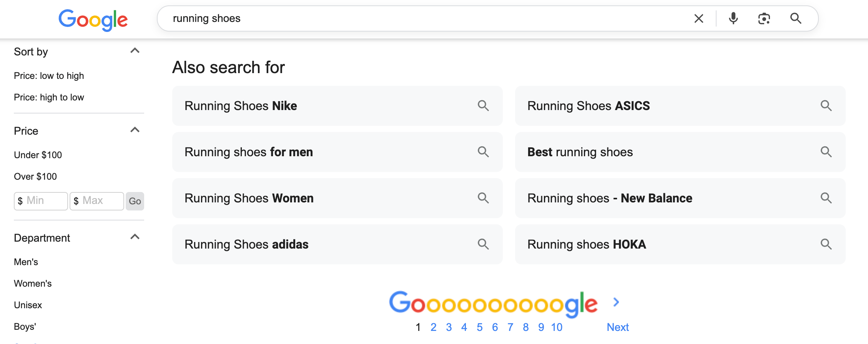Collapse the Sort by section

135,50
